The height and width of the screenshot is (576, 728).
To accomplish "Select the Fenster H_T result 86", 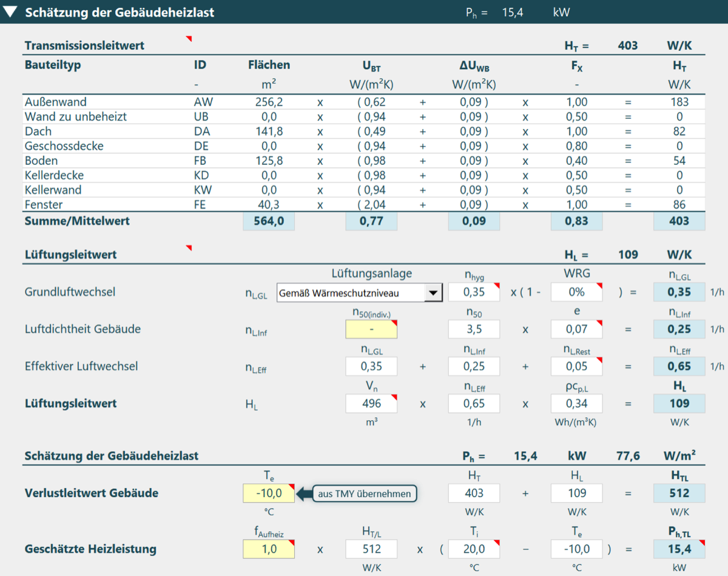I will coord(679,205).
